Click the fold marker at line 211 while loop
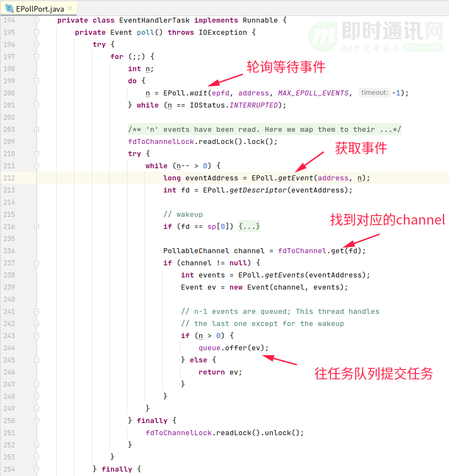The width and height of the screenshot is (449, 476). click(x=37, y=166)
